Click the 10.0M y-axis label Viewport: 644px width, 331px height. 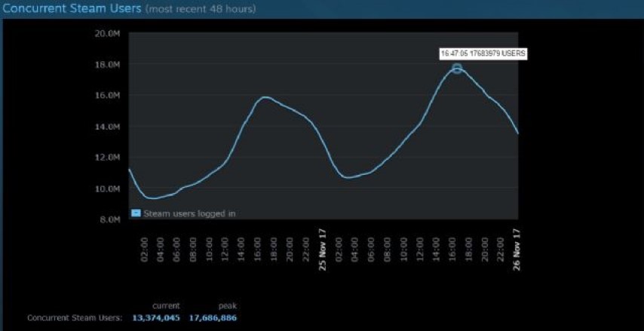pos(107,188)
